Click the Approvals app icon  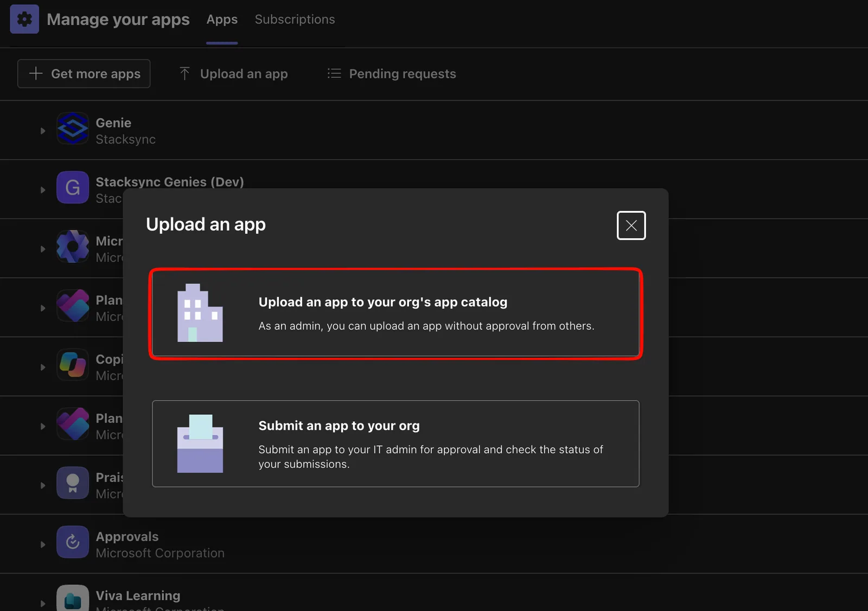click(73, 542)
